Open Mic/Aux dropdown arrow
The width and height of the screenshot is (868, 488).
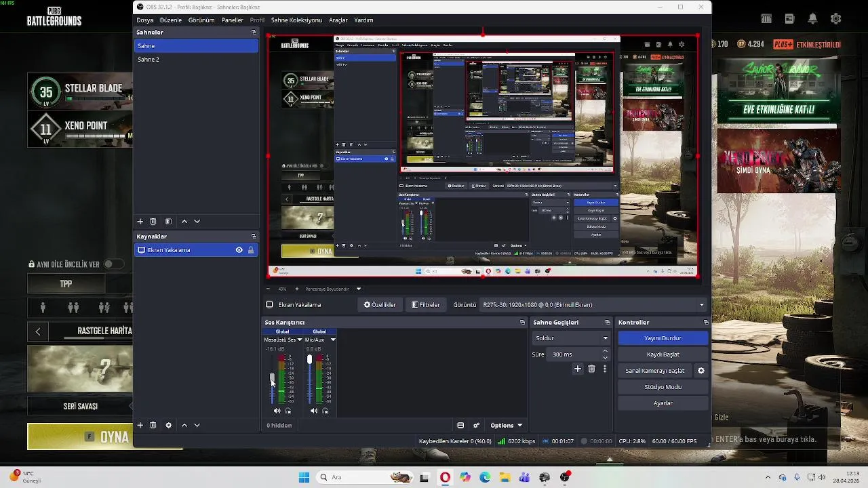pos(333,340)
